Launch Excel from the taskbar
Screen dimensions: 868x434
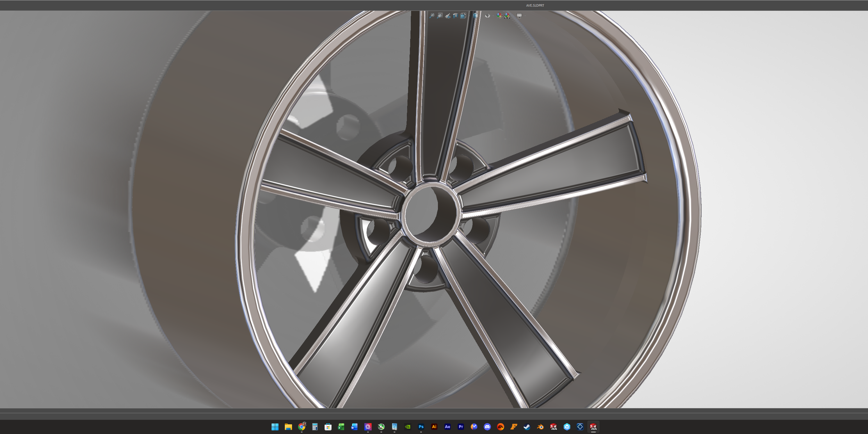pyautogui.click(x=341, y=427)
